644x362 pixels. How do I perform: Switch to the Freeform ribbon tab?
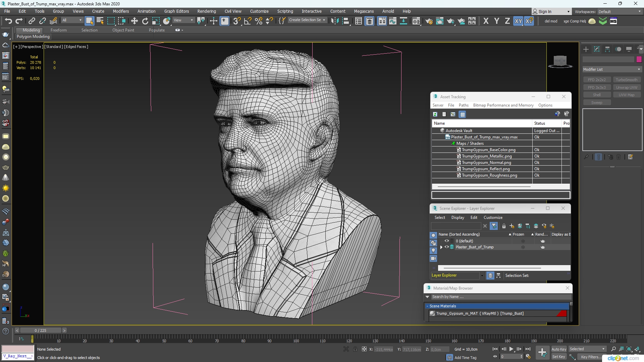(59, 30)
